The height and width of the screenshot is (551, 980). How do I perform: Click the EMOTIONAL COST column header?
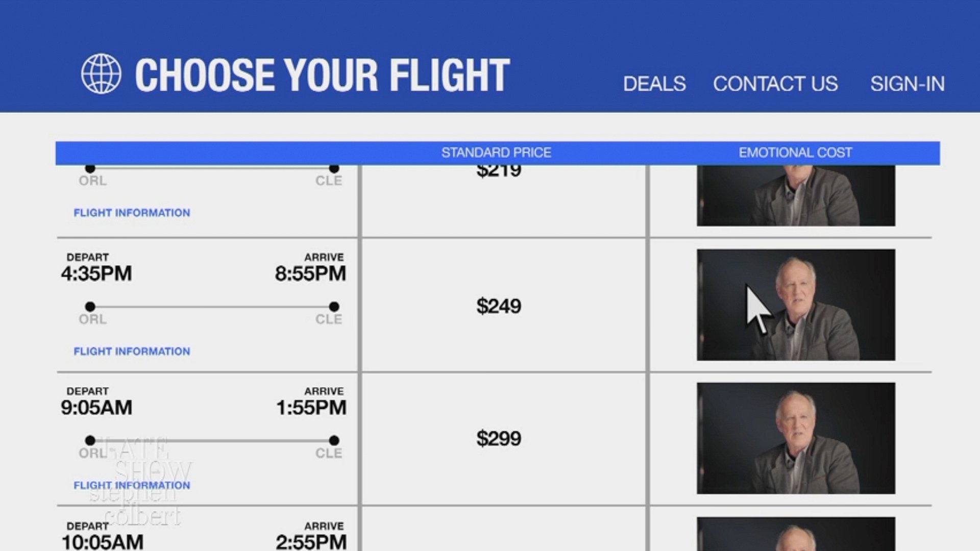pyautogui.click(x=795, y=153)
